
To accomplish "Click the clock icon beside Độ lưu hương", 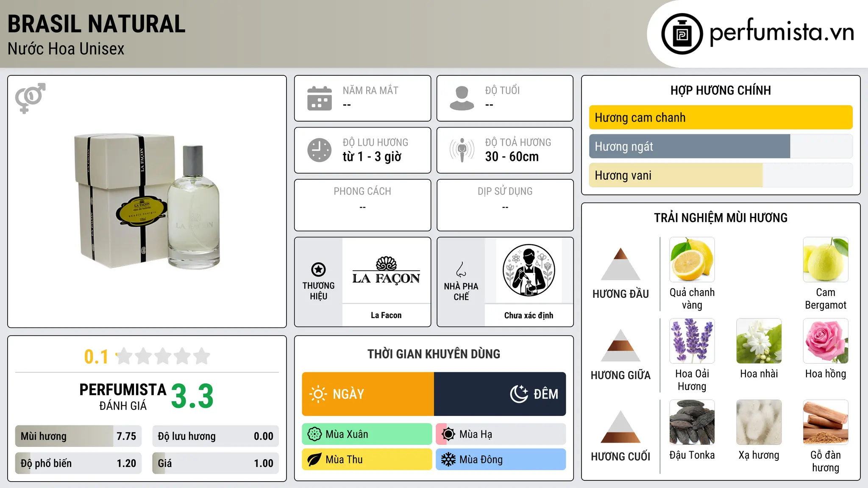I will click(x=320, y=150).
